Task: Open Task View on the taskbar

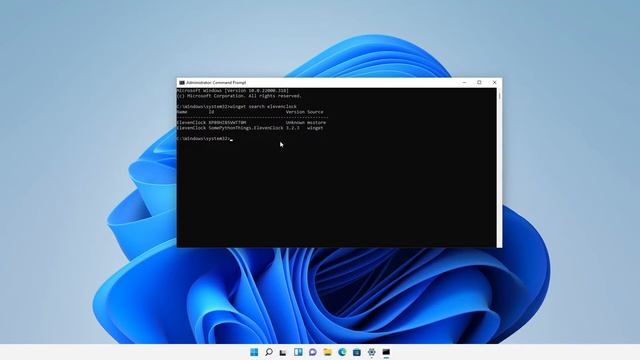Action: click(x=283, y=352)
